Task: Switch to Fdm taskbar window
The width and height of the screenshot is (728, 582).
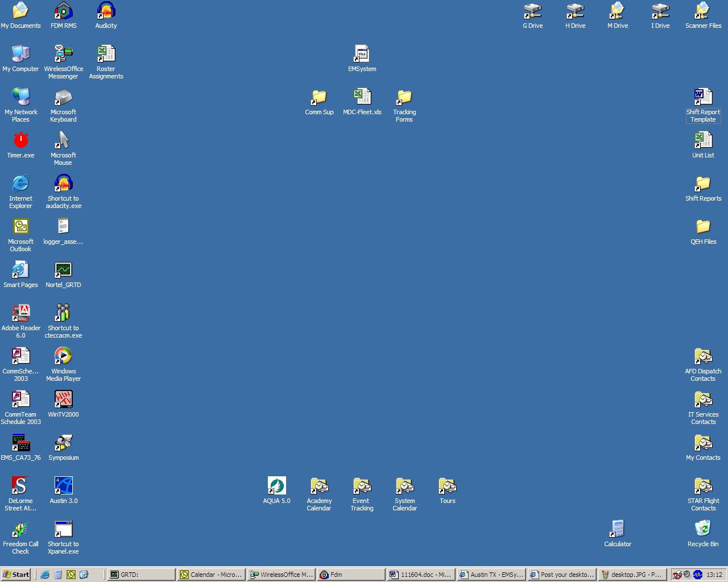Action: pos(351,575)
